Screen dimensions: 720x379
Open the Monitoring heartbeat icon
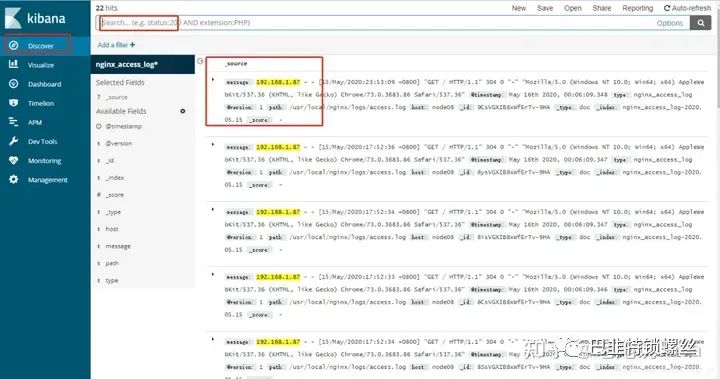[x=14, y=160]
